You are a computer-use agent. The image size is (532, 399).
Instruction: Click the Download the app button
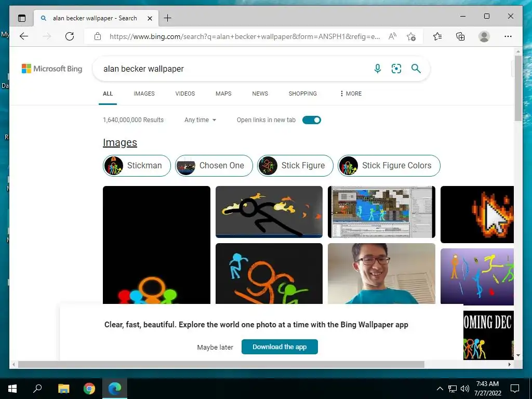pyautogui.click(x=280, y=347)
